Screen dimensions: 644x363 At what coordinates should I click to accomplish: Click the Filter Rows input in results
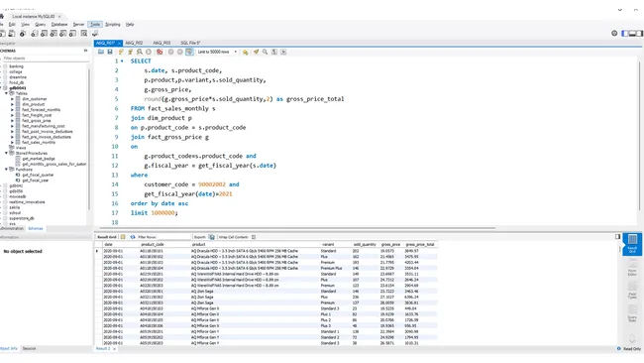click(x=173, y=237)
